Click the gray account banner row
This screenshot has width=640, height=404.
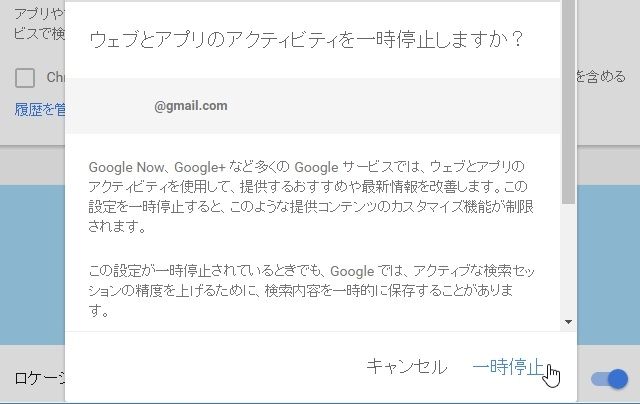[313, 106]
